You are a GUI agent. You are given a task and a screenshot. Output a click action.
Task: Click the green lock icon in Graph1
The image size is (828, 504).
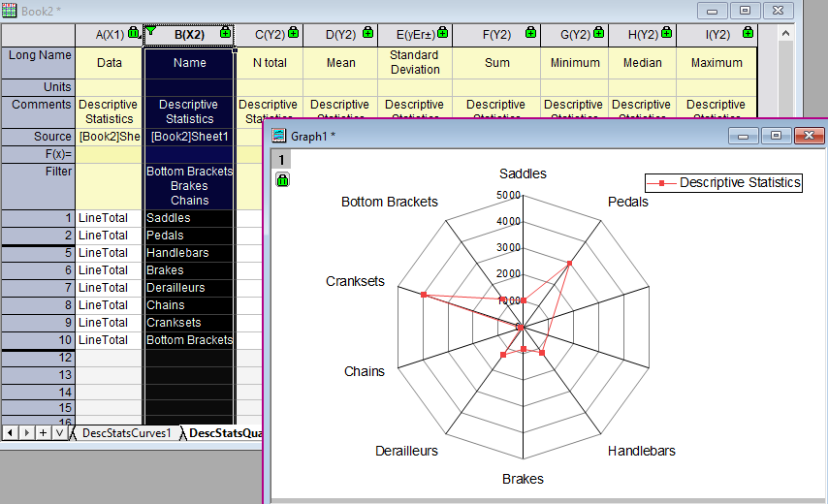point(282,180)
